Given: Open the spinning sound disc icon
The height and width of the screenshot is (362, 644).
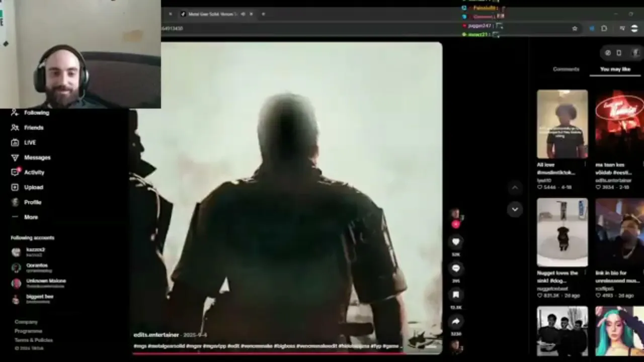Looking at the screenshot, I should point(456,346).
